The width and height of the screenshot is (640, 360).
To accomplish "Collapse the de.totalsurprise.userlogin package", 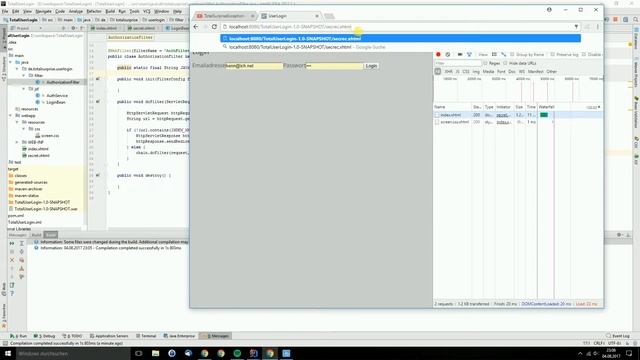I will (x=18, y=69).
